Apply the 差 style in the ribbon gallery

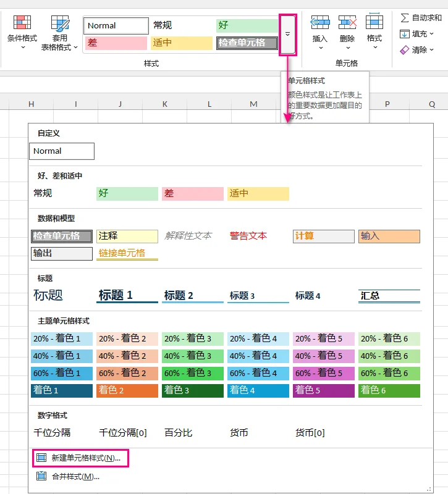pyautogui.click(x=116, y=43)
